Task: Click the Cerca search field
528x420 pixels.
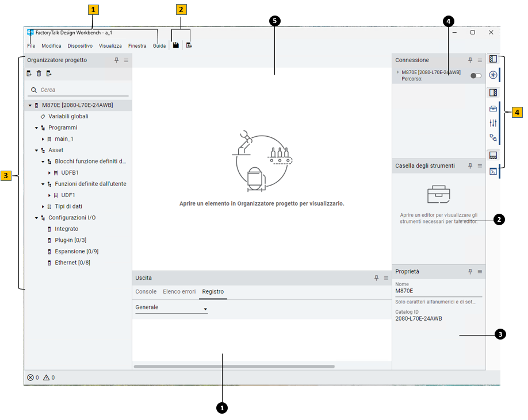Action: pos(75,90)
